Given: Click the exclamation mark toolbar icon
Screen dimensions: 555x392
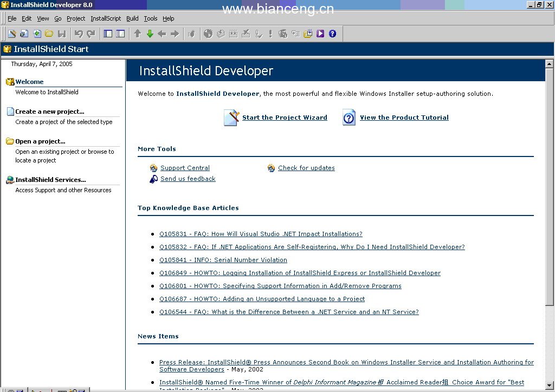Looking at the screenshot, I should 270,34.
